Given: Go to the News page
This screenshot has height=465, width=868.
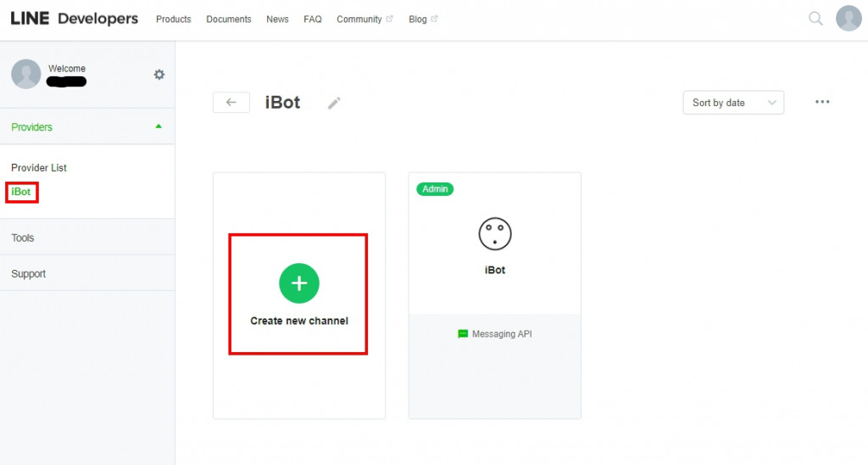Looking at the screenshot, I should (x=277, y=20).
